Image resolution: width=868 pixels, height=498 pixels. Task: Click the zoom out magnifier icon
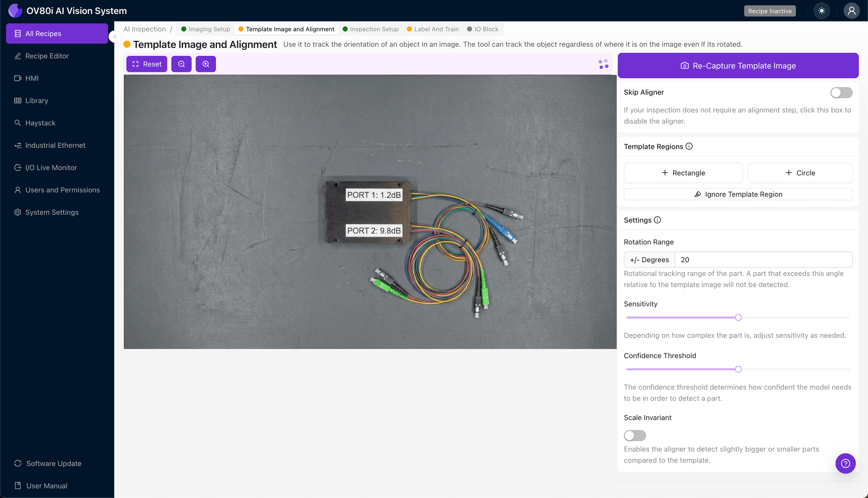[181, 64]
